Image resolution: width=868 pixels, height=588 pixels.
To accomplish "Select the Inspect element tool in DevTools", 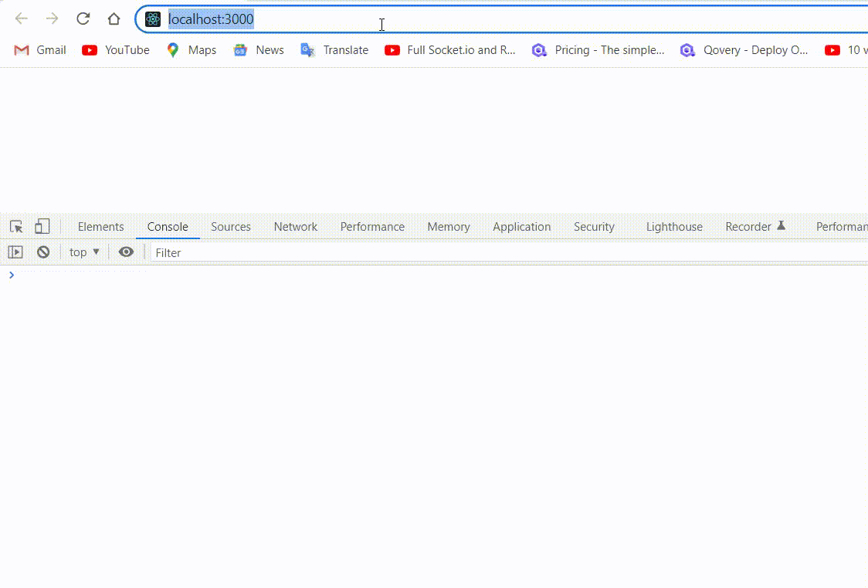I will tap(15, 226).
